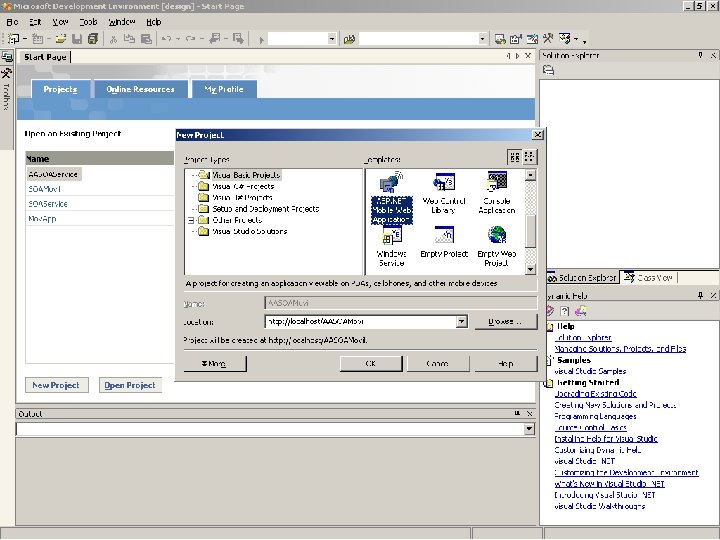
Task: Click the More button in New Project
Action: (214, 363)
